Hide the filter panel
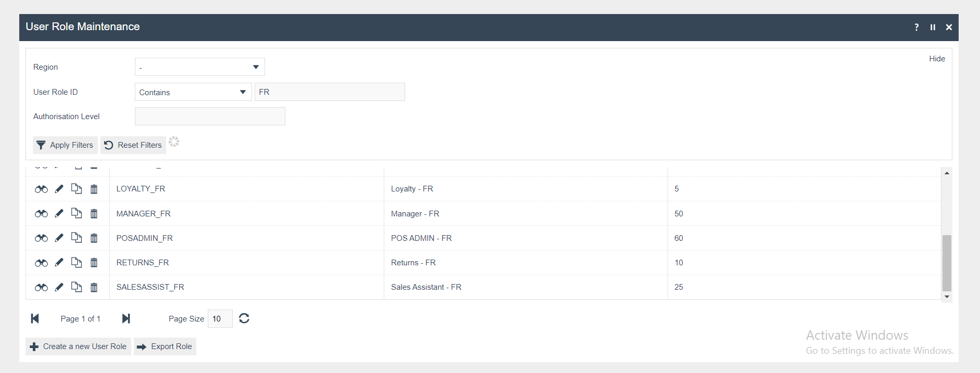980x373 pixels. (937, 59)
